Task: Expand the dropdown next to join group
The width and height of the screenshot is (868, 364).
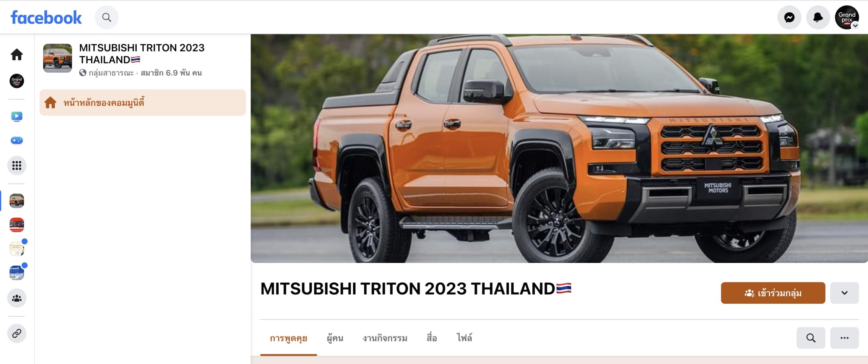Action: [x=844, y=293]
